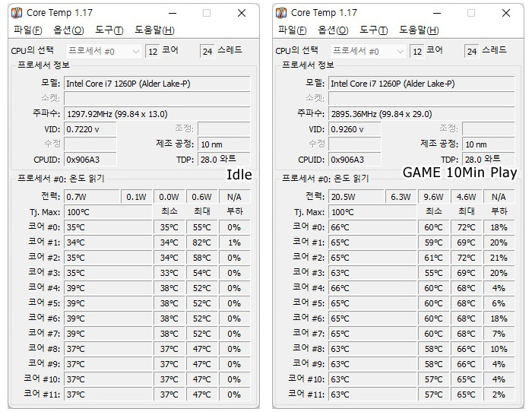Click core #1 max temperature 82°C cell
Viewport: 532px width, 412px height.
[x=202, y=242]
